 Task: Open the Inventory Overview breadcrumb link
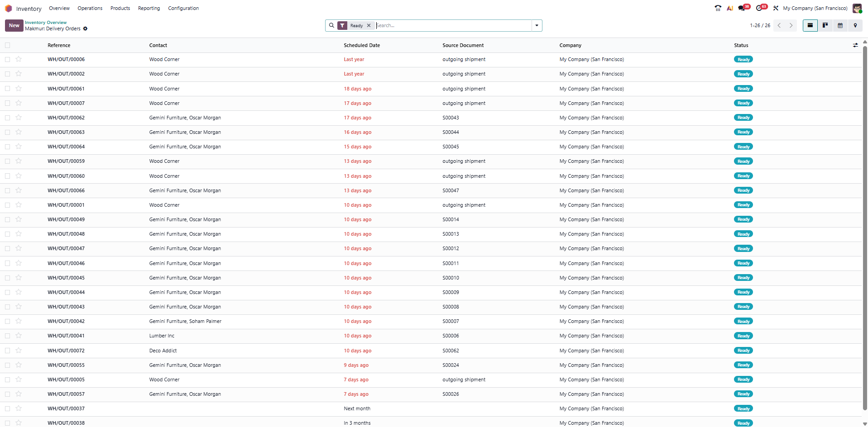[45, 22]
